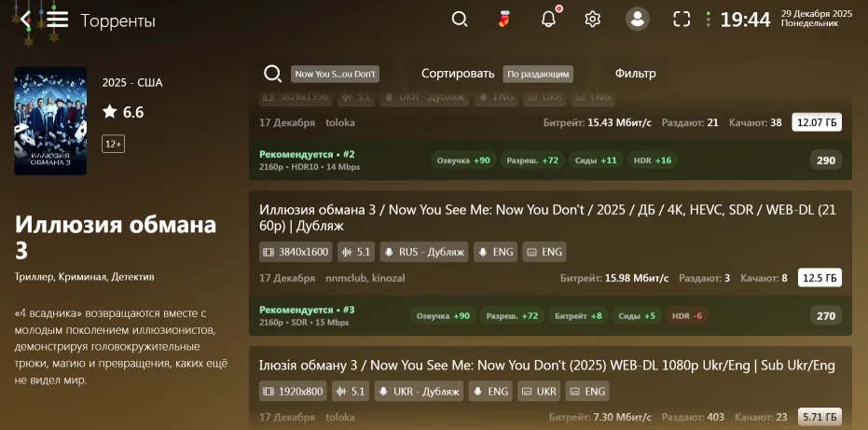The width and height of the screenshot is (868, 430).
Task: Toggle fullscreen mode icon
Action: (682, 20)
